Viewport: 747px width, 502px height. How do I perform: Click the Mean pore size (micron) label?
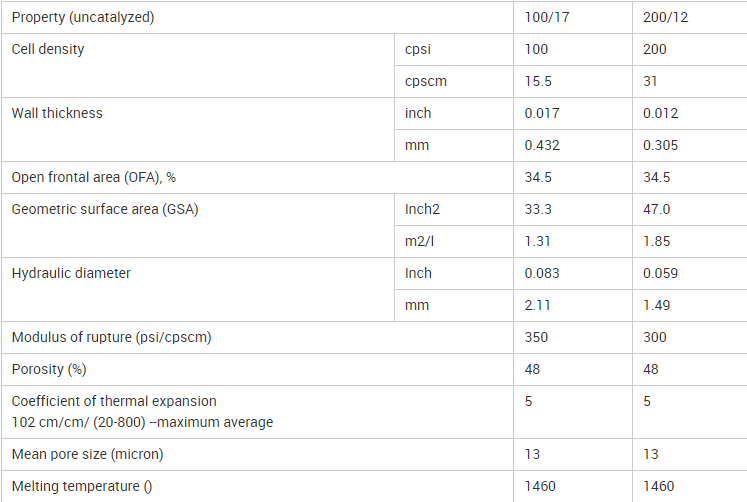pyautogui.click(x=87, y=454)
